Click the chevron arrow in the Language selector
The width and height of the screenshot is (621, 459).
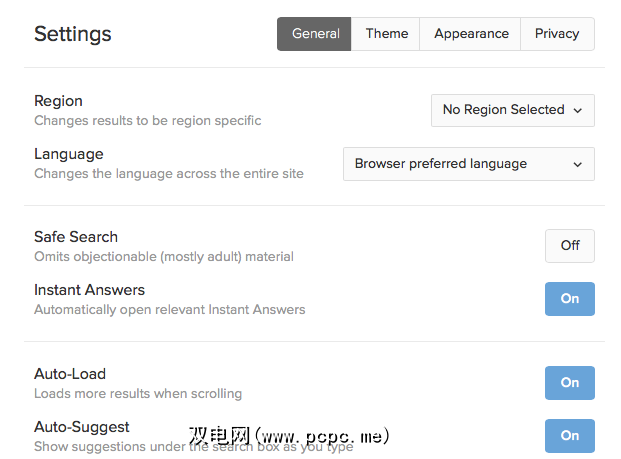tap(578, 164)
